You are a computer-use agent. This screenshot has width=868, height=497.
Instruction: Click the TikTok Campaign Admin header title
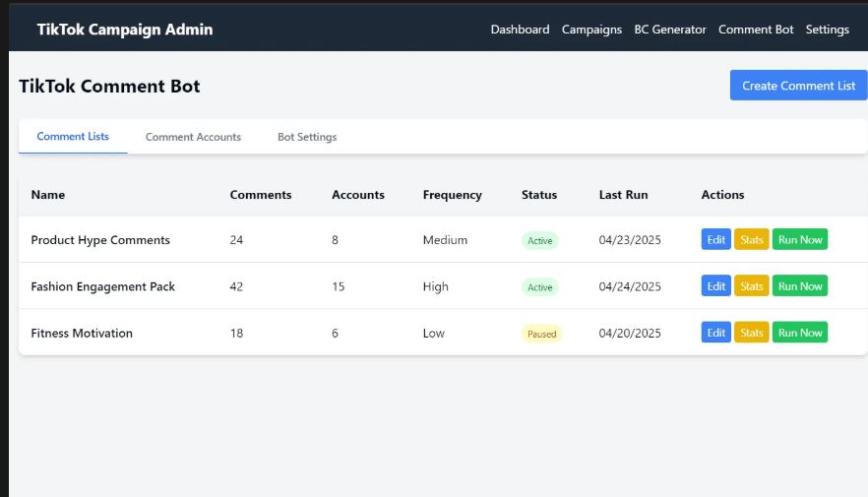pos(125,30)
